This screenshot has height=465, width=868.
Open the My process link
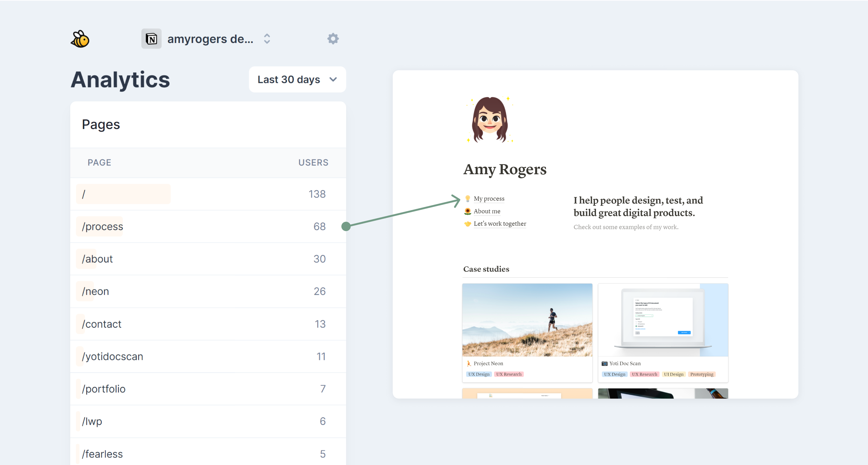point(488,199)
